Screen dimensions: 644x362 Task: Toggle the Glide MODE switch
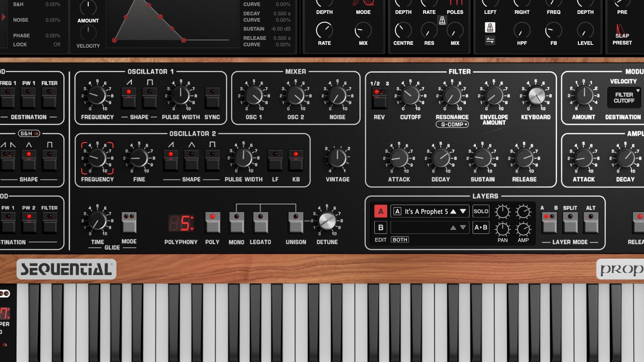[x=129, y=222]
